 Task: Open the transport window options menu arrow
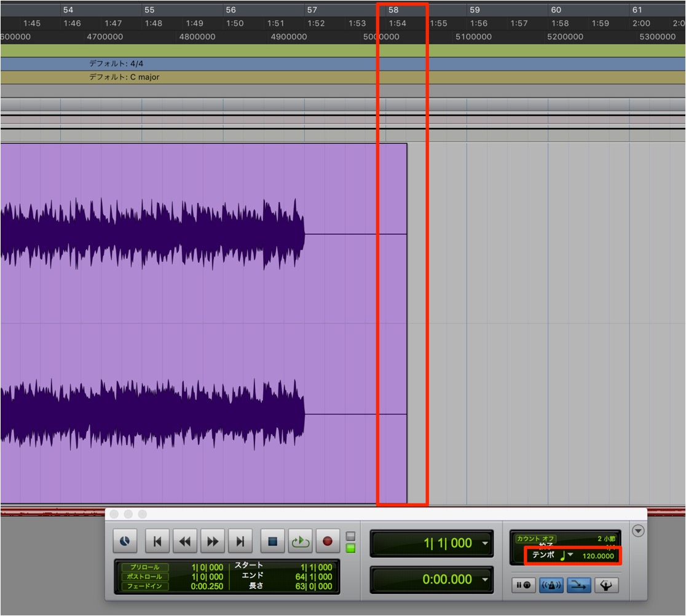click(x=638, y=531)
